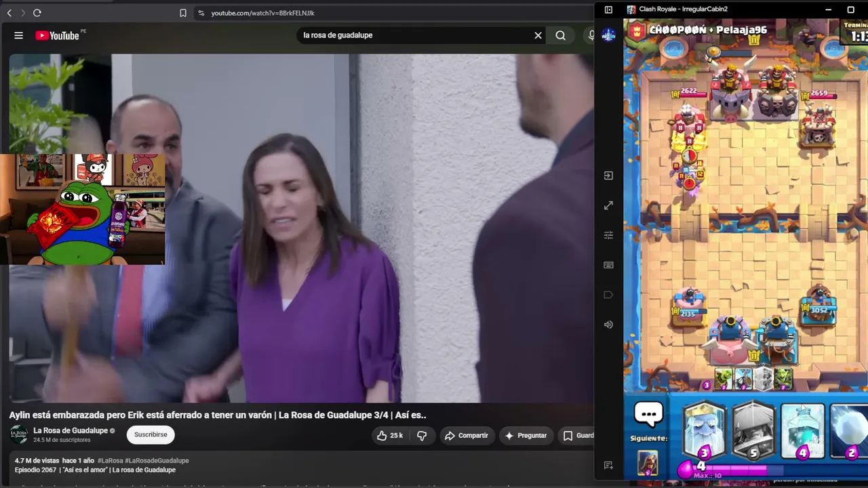Open the Clash Royale emote chat bubble
The image size is (868, 488).
tap(648, 414)
